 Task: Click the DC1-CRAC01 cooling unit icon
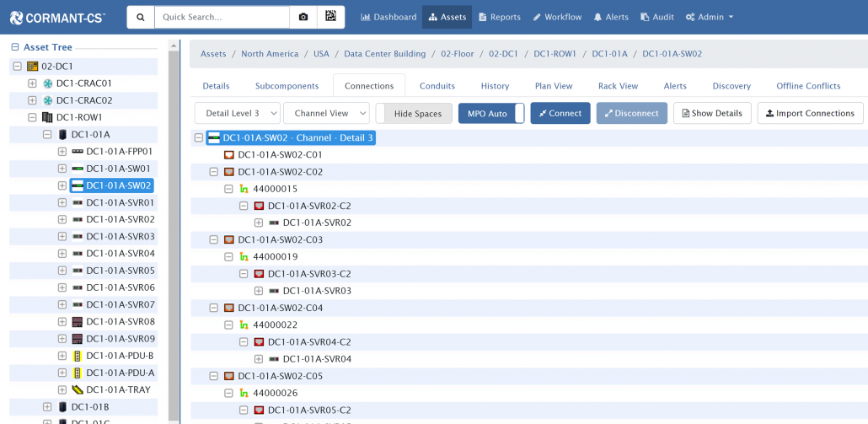click(47, 83)
